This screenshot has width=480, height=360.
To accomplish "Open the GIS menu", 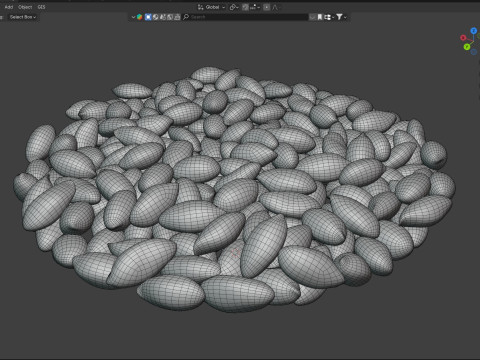I will coord(41,7).
